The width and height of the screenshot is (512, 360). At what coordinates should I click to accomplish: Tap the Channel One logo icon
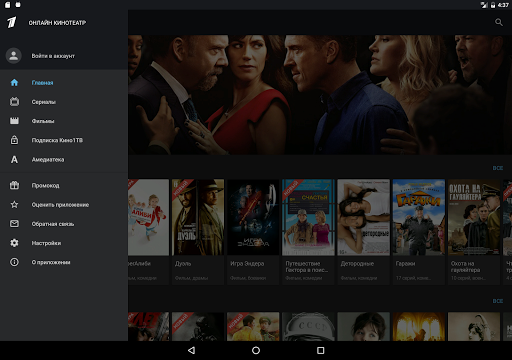(x=12, y=22)
